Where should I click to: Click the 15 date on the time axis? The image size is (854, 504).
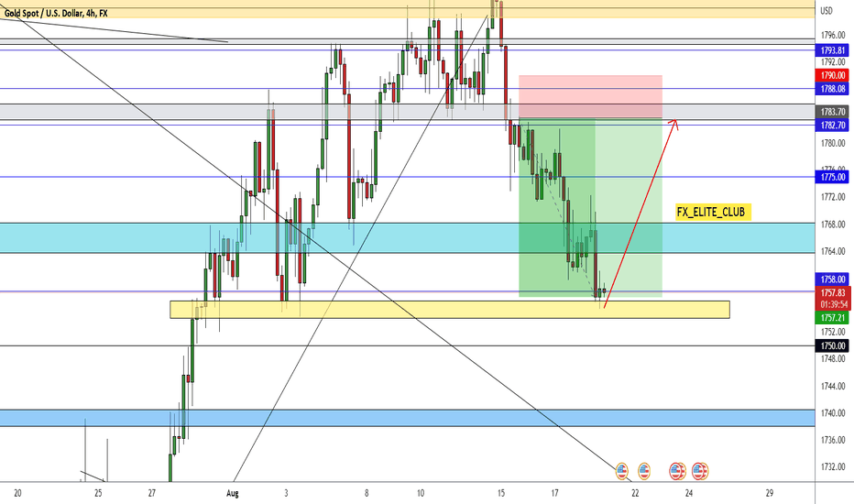[501, 494]
